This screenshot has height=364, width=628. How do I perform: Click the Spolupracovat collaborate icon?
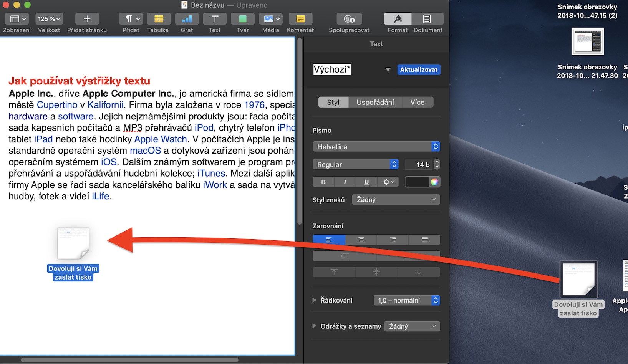coord(349,19)
